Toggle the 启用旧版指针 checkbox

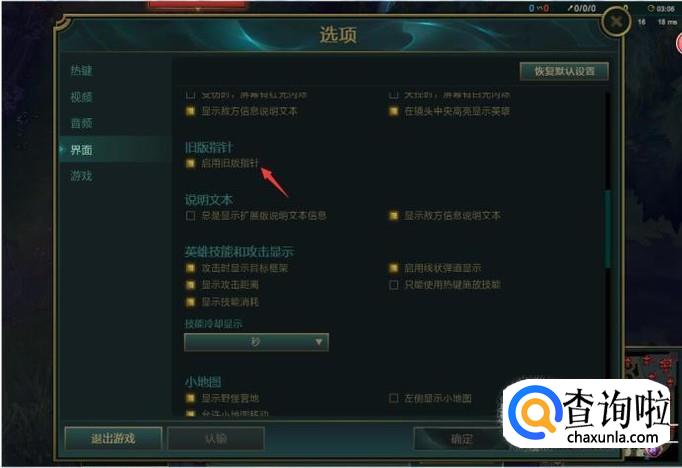(190, 164)
